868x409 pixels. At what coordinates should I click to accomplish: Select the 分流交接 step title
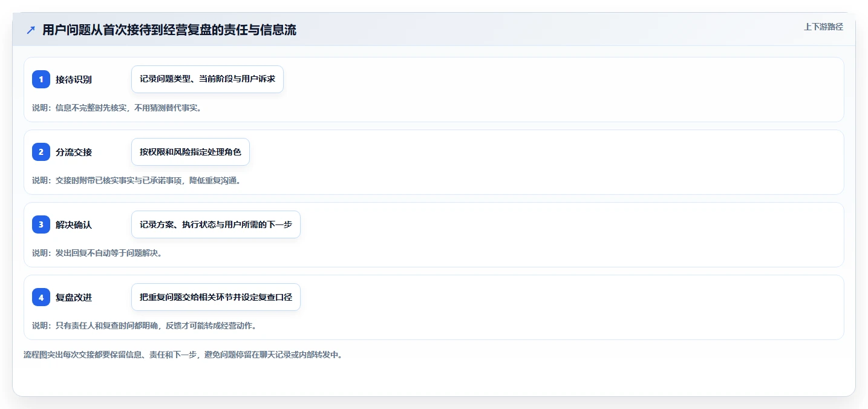(74, 152)
